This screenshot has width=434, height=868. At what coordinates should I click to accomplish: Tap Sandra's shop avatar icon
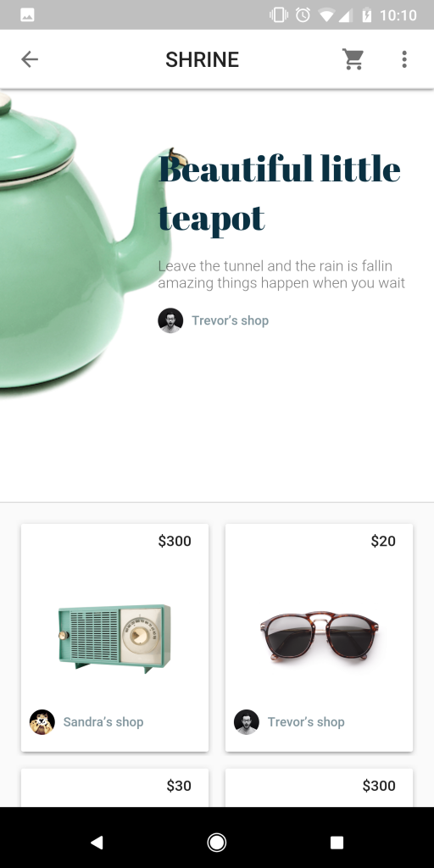tap(42, 722)
